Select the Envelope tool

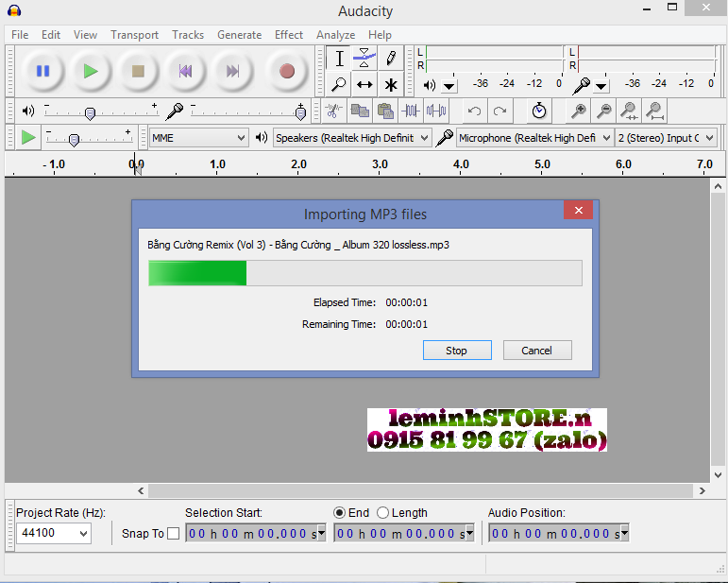[x=364, y=59]
